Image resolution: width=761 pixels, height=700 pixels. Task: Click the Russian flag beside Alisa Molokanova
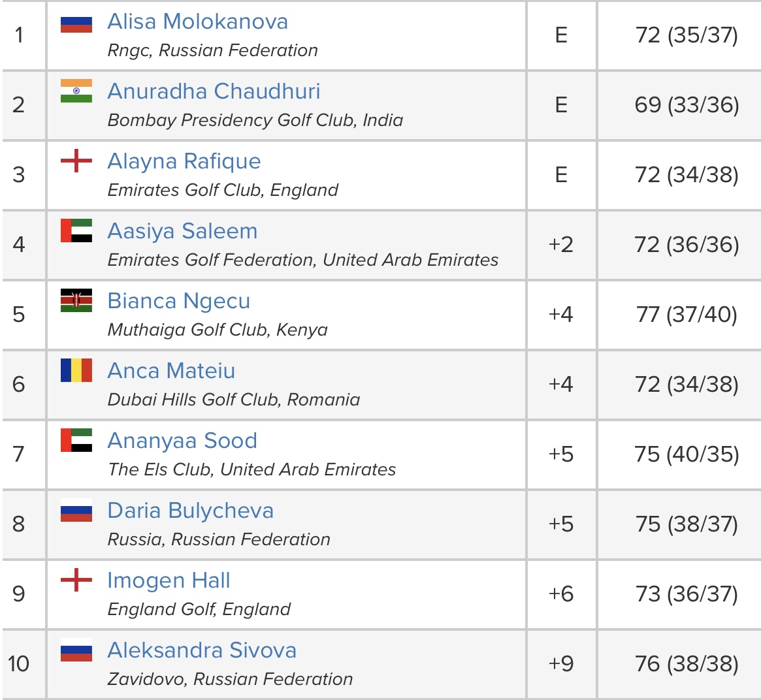click(76, 23)
